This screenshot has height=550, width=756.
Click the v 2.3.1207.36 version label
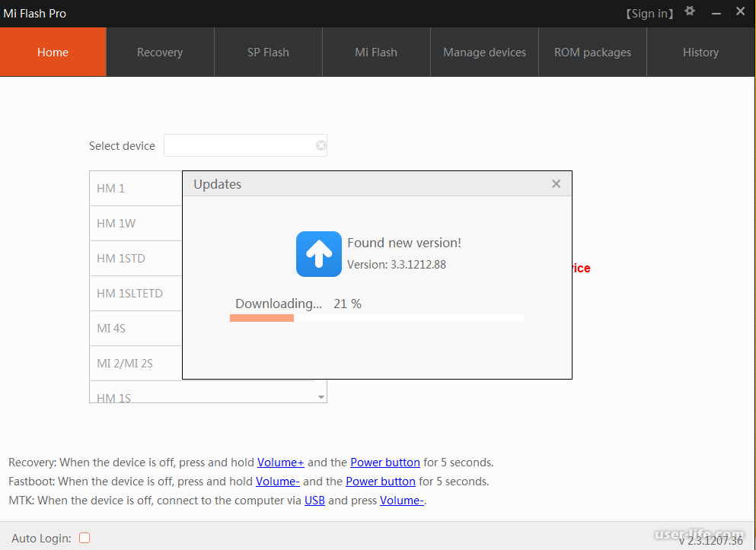710,542
